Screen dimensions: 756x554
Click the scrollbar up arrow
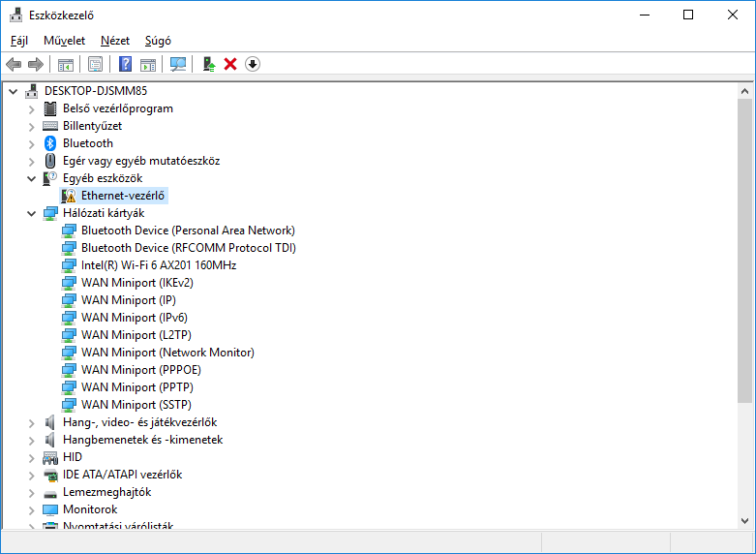point(745,91)
